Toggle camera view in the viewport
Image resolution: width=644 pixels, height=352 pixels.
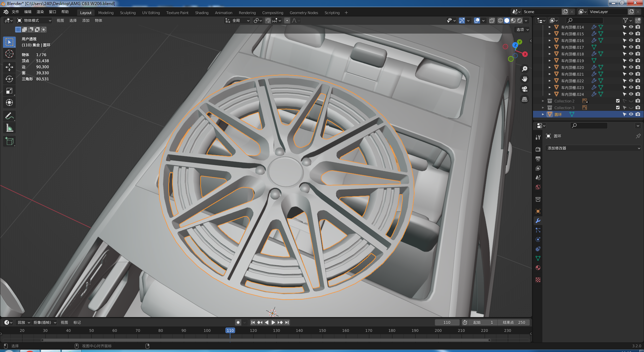(525, 89)
